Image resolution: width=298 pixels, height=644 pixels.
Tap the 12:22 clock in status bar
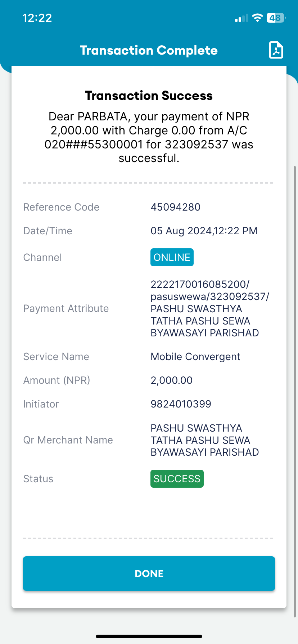(x=37, y=18)
